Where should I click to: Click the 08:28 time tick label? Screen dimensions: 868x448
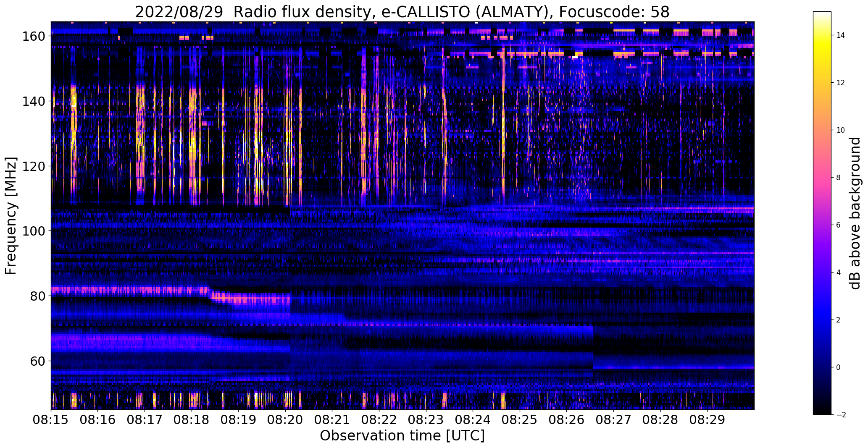coord(660,420)
